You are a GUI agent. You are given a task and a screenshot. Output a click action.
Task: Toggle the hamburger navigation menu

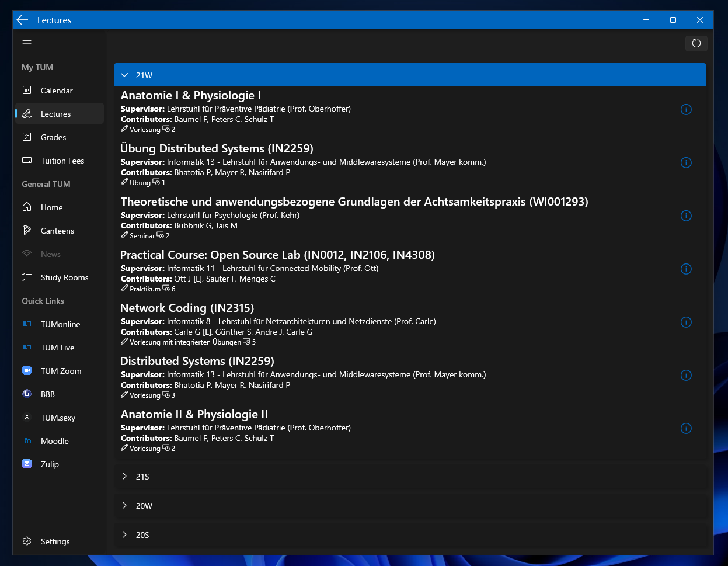pos(27,43)
